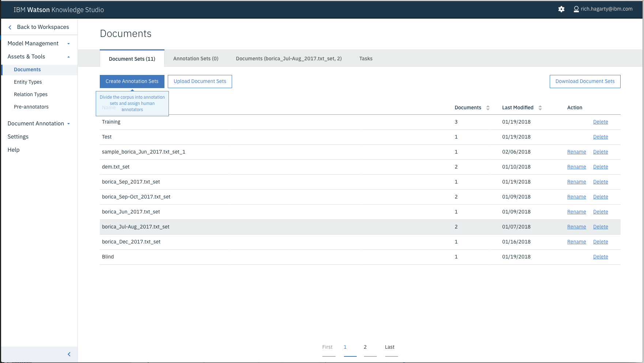Click Back to Workspaces link
Image resolution: width=644 pixels, height=363 pixels.
[x=43, y=27]
